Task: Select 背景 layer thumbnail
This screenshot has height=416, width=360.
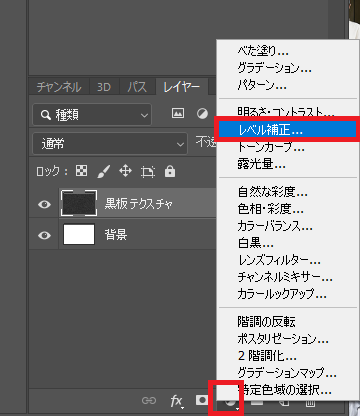Action: [x=79, y=234]
